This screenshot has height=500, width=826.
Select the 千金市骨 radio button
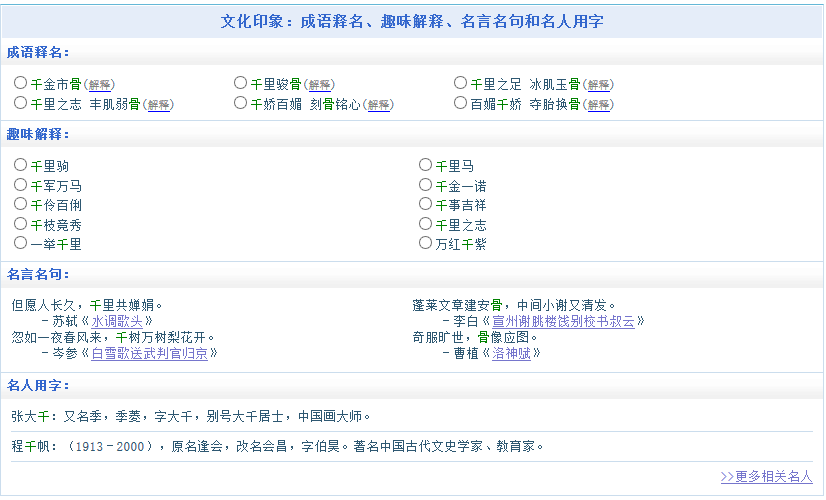[20, 83]
